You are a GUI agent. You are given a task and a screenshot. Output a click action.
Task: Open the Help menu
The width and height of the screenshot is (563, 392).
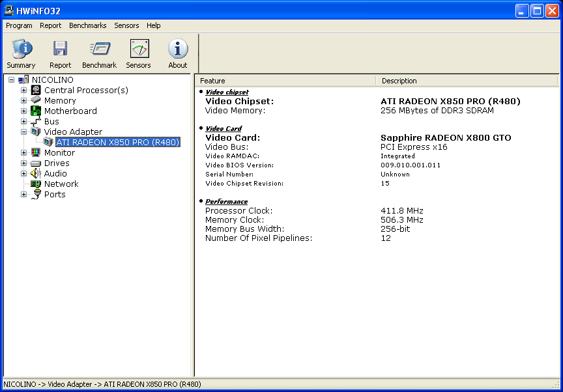pyautogui.click(x=153, y=25)
